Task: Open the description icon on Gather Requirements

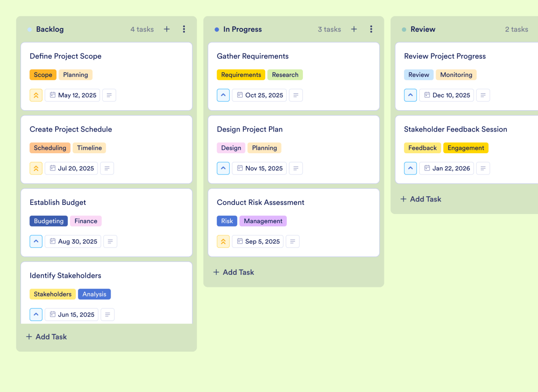Action: [x=296, y=95]
